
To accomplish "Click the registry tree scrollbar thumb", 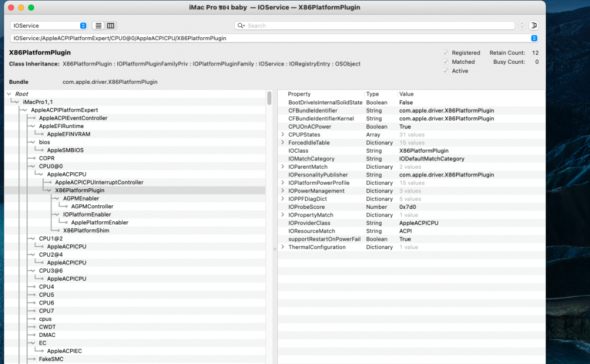I will (x=270, y=98).
